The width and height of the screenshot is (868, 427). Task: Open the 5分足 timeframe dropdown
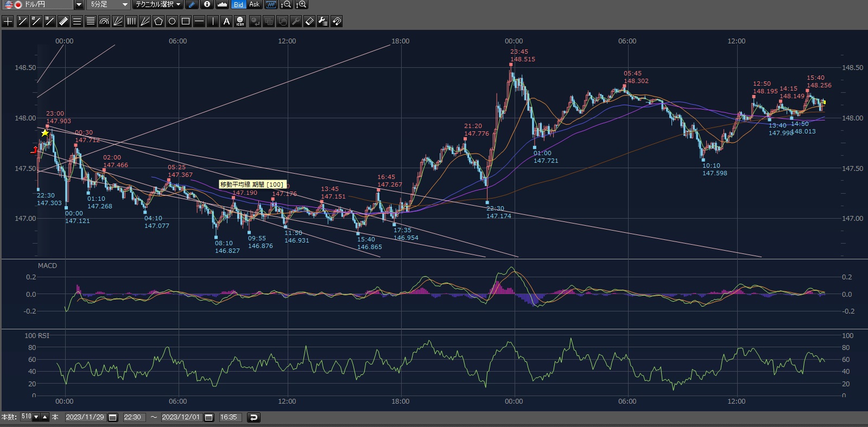125,4
